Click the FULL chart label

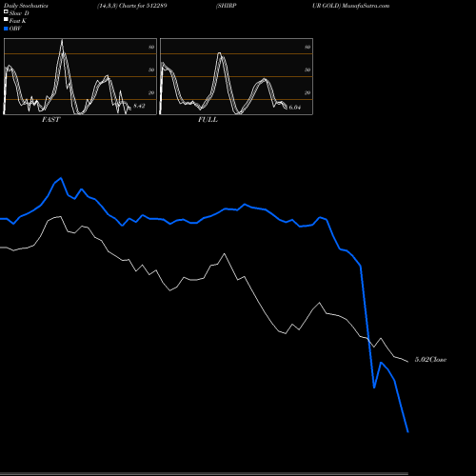click(208, 120)
